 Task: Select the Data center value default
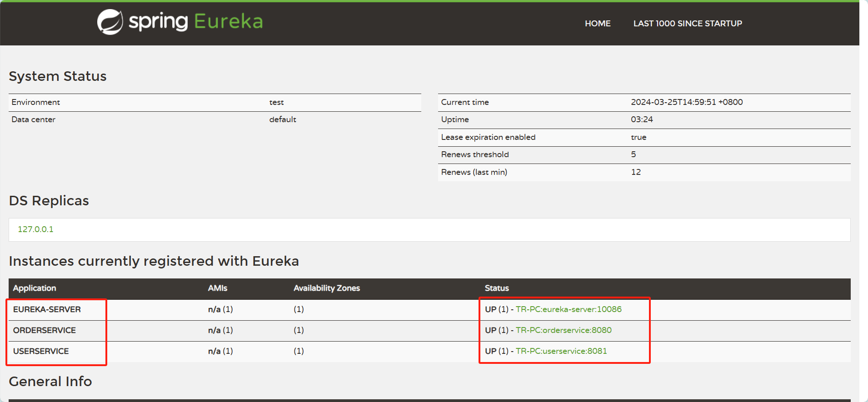[283, 119]
